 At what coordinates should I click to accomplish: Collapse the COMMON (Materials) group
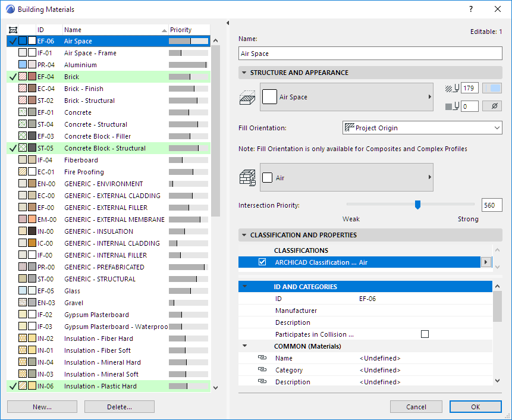point(244,346)
